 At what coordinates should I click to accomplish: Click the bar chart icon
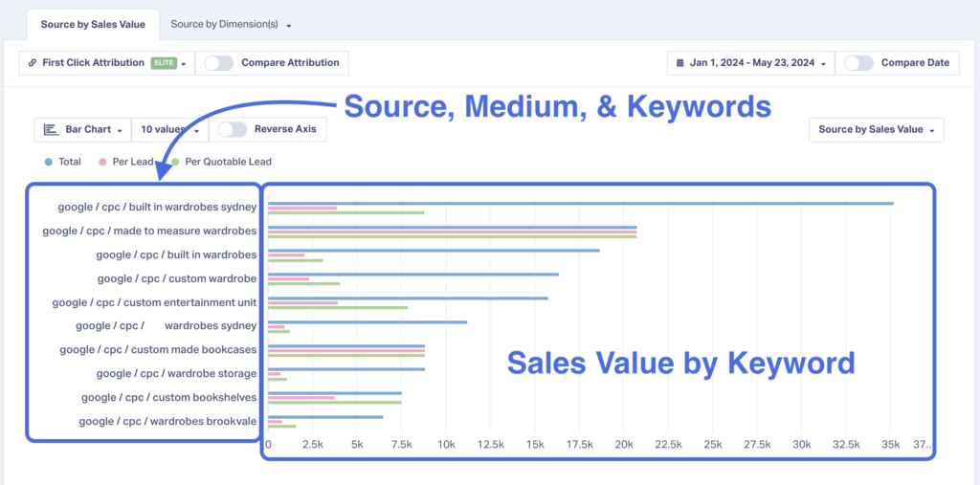[51, 129]
